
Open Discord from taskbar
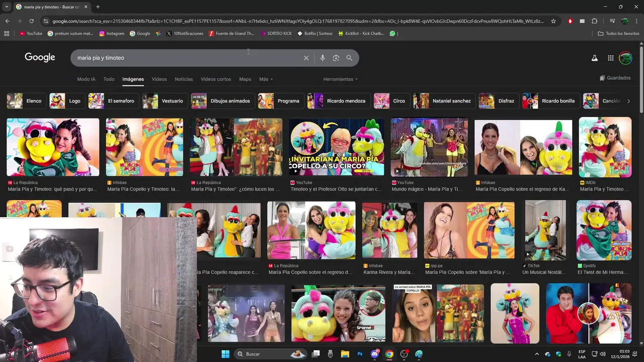pyautogui.click(x=374, y=354)
